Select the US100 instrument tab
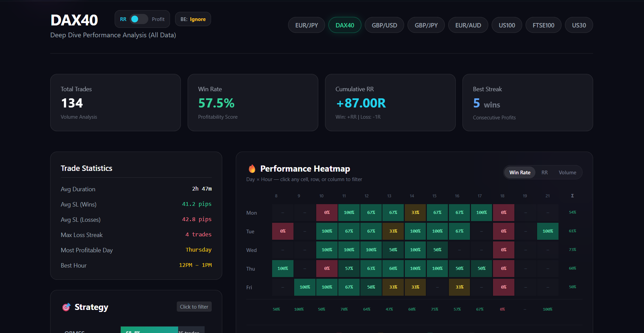The image size is (644, 333). pyautogui.click(x=507, y=25)
